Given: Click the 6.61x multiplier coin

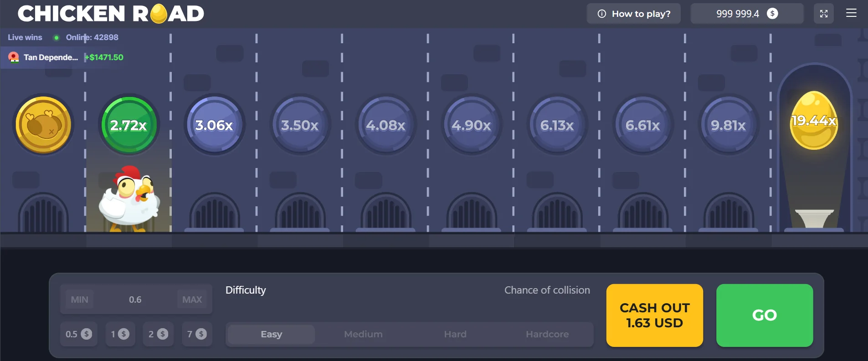Looking at the screenshot, I should pyautogui.click(x=642, y=125).
